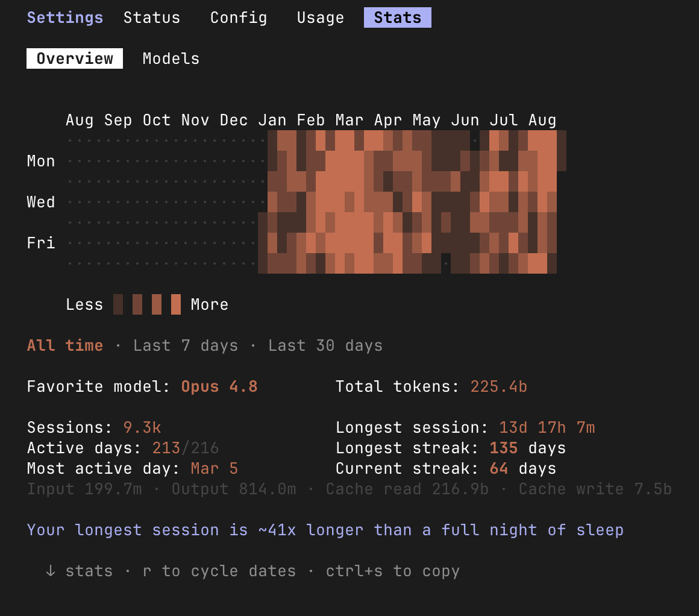The width and height of the screenshot is (699, 616).
Task: Click the Sessions value 9.3k
Action: 142,427
